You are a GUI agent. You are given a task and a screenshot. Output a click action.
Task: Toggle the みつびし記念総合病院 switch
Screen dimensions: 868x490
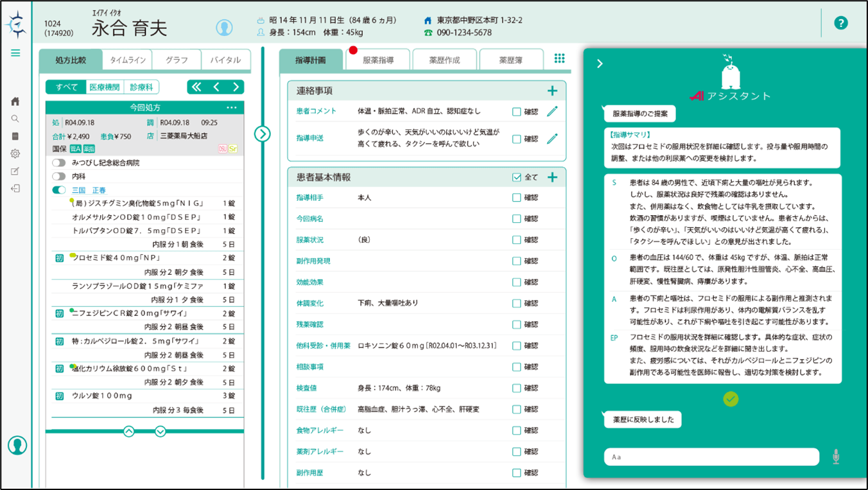59,163
